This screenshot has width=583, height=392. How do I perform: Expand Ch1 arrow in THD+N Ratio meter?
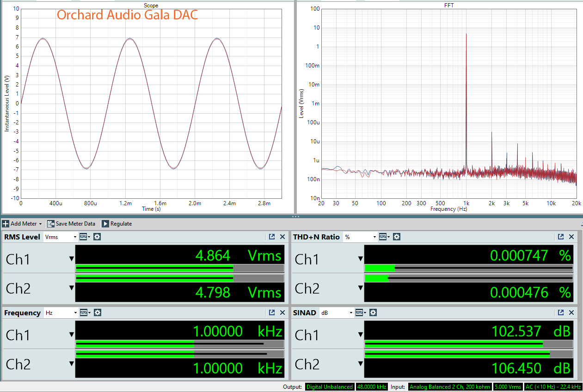[361, 259]
